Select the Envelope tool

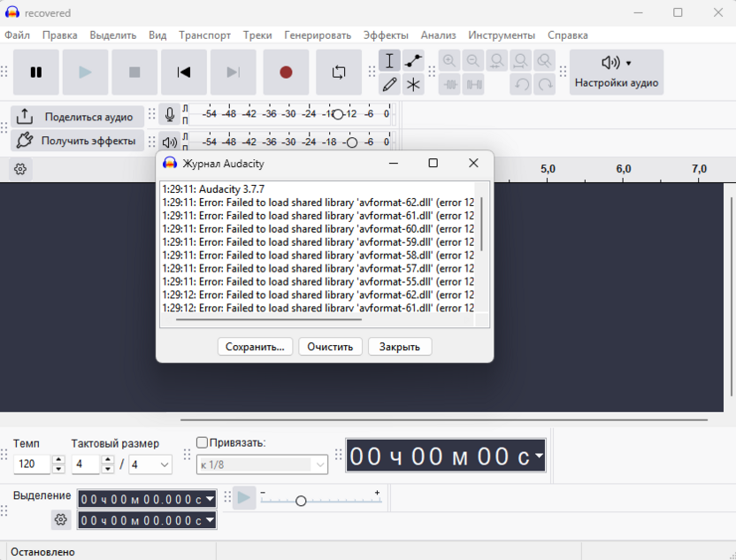pyautogui.click(x=413, y=61)
